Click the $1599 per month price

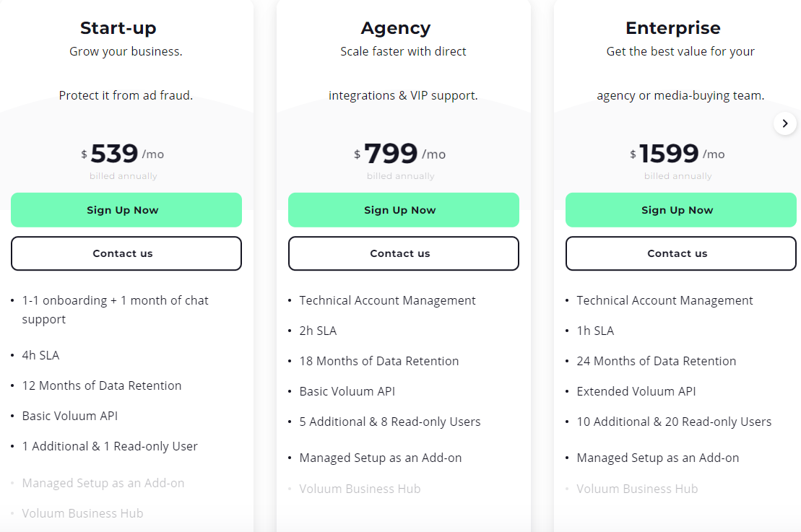pyautogui.click(x=669, y=154)
